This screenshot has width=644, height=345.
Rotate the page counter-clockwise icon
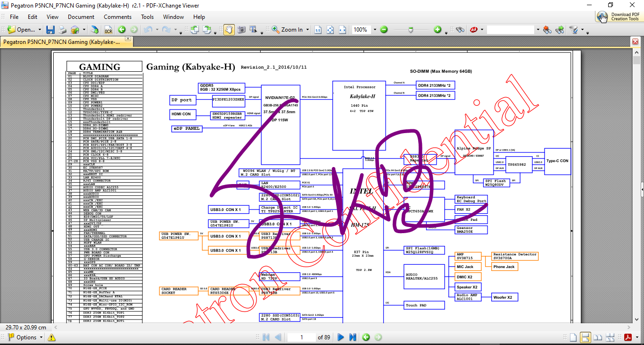194,29
